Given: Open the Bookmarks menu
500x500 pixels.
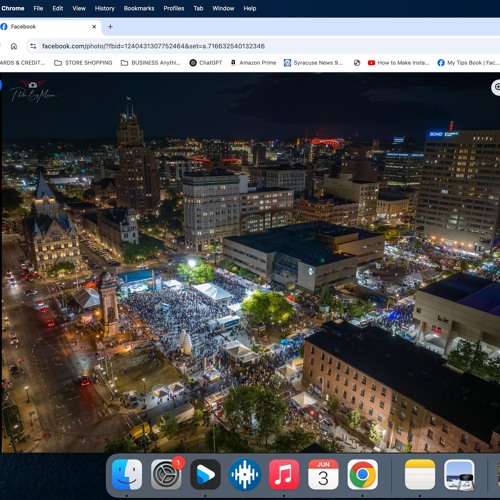Looking at the screenshot, I should pyautogui.click(x=139, y=8).
